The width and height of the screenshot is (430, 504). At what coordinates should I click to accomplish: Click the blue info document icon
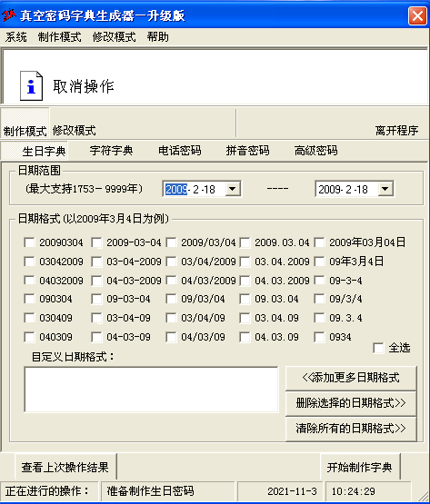(x=31, y=86)
